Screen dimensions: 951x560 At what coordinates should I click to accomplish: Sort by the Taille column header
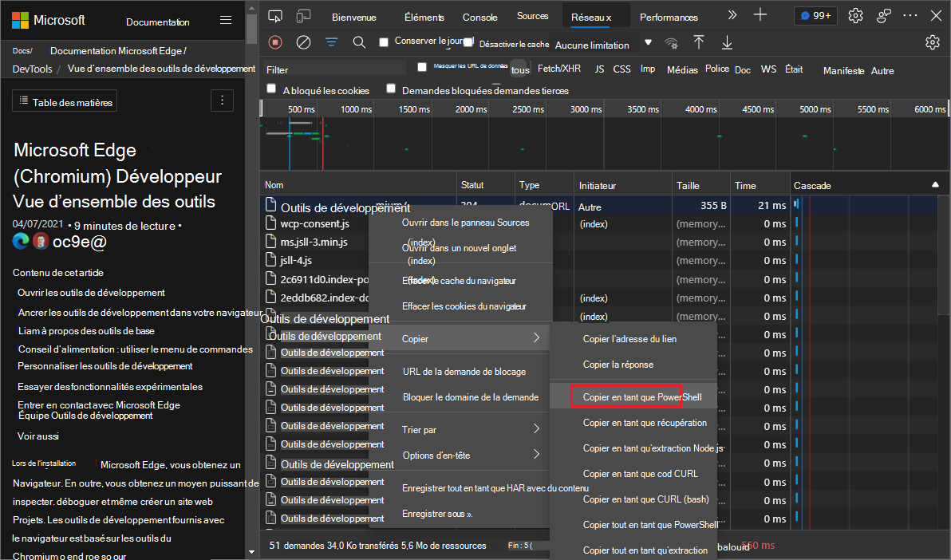700,185
